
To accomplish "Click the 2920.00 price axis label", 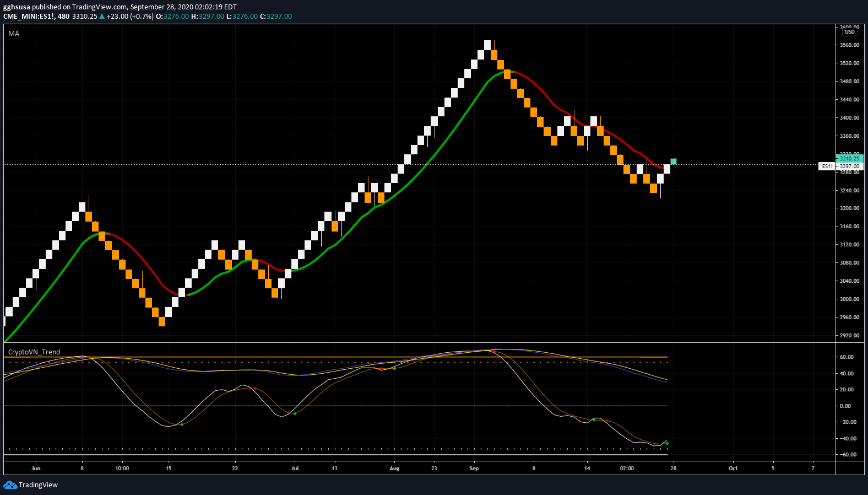I will coord(849,336).
